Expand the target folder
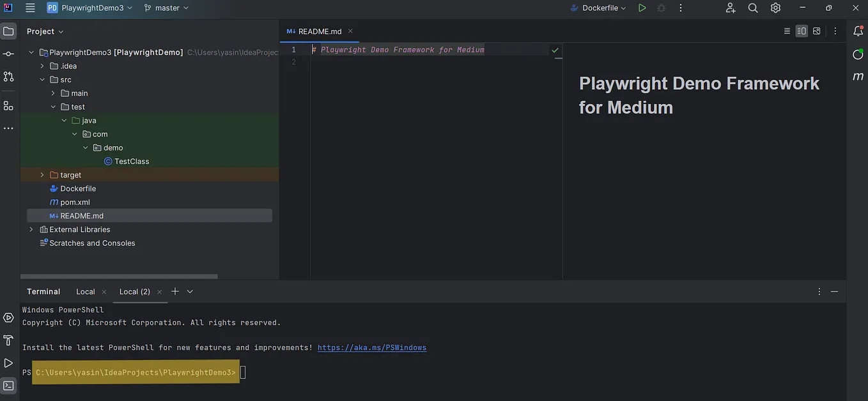The image size is (868, 401). coord(42,174)
